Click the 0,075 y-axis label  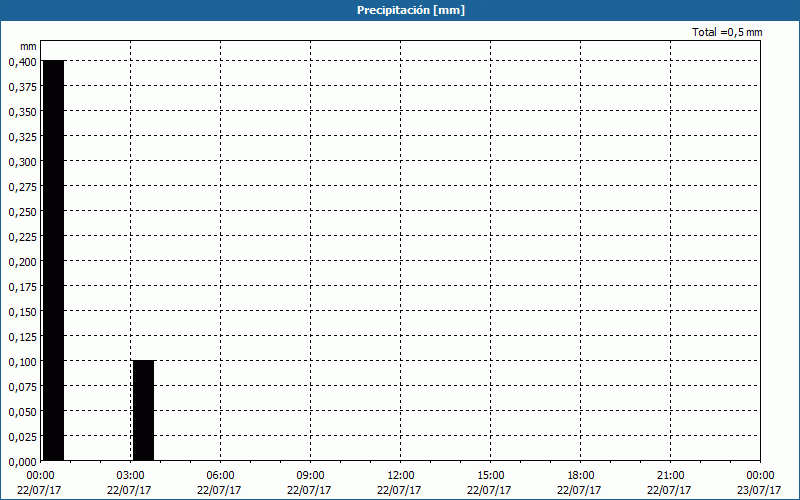pos(22,387)
